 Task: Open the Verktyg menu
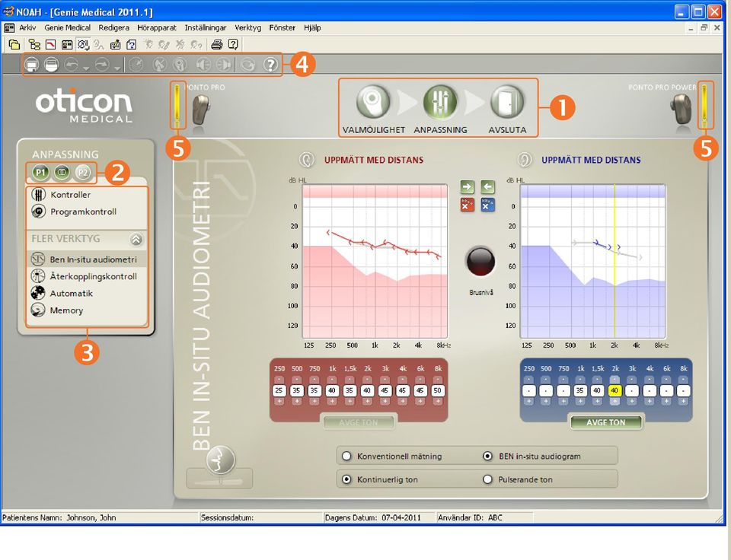(x=248, y=28)
